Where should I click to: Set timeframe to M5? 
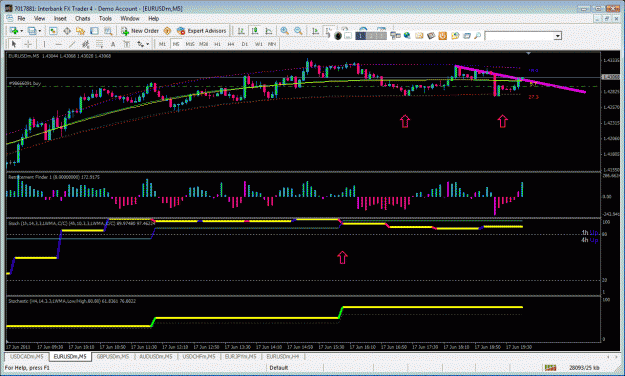pos(176,44)
